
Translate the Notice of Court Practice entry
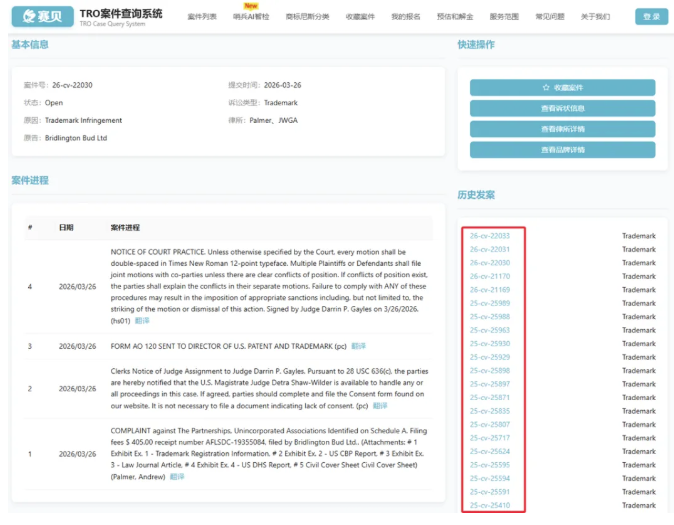pos(143,320)
